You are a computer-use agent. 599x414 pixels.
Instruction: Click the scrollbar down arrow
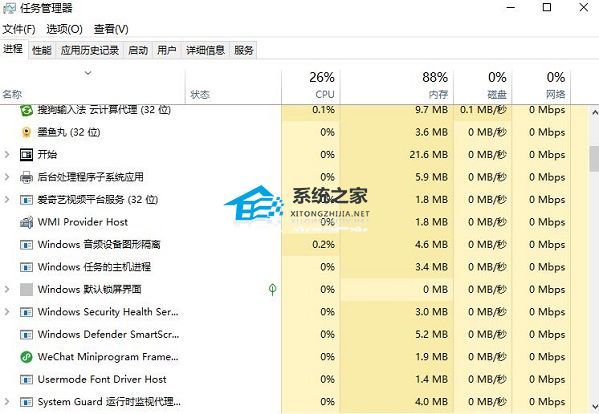click(594, 406)
